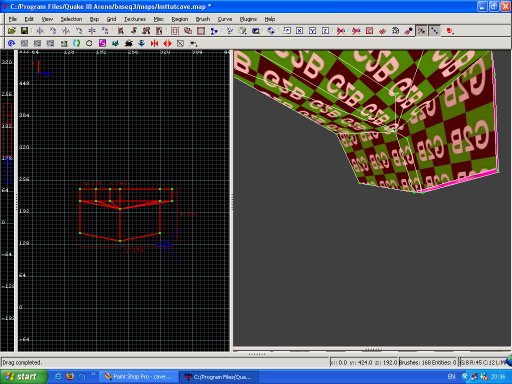Screen dimensions: 512x384
Task: Toggle the pressed diagonal-line points button
Action: point(434,31)
